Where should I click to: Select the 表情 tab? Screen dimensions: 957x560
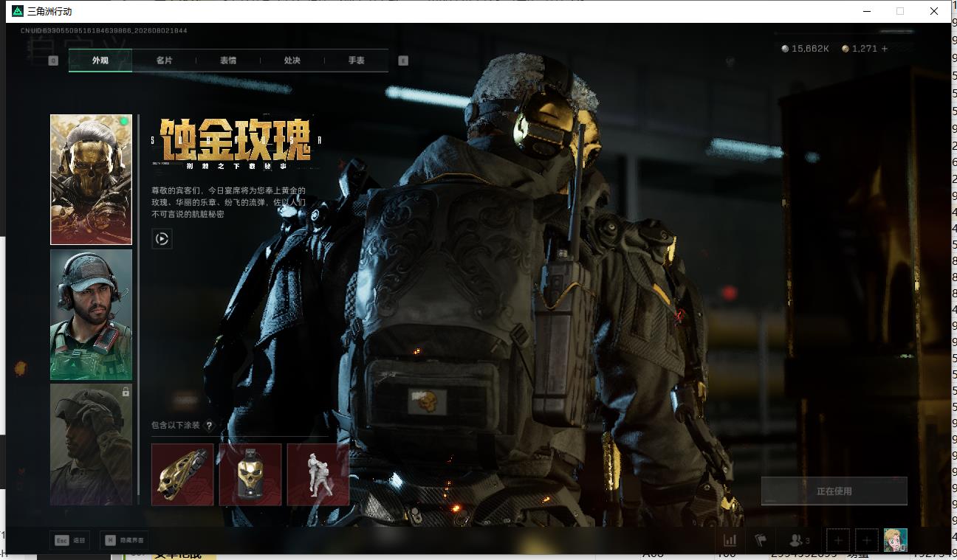[228, 61]
